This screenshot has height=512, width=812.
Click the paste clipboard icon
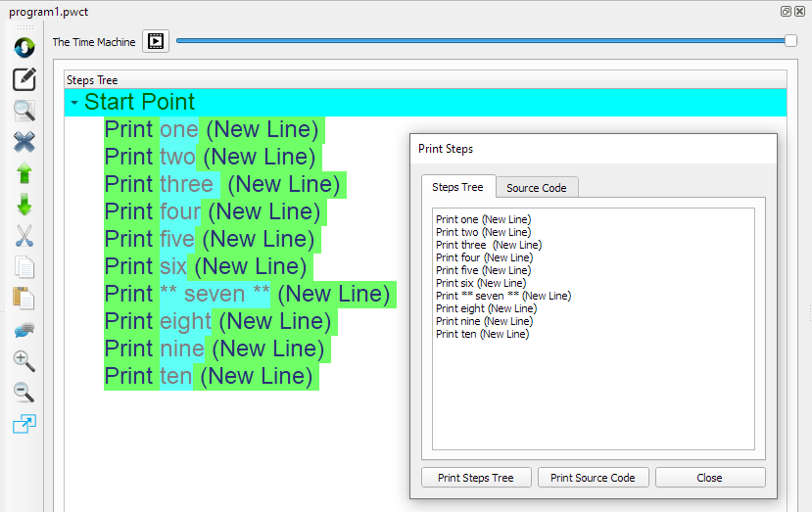24,299
